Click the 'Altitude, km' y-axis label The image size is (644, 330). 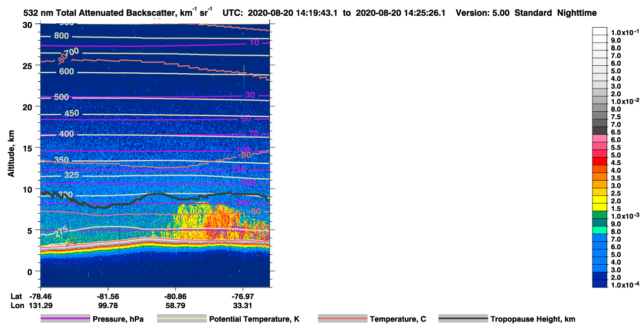tap(11, 155)
